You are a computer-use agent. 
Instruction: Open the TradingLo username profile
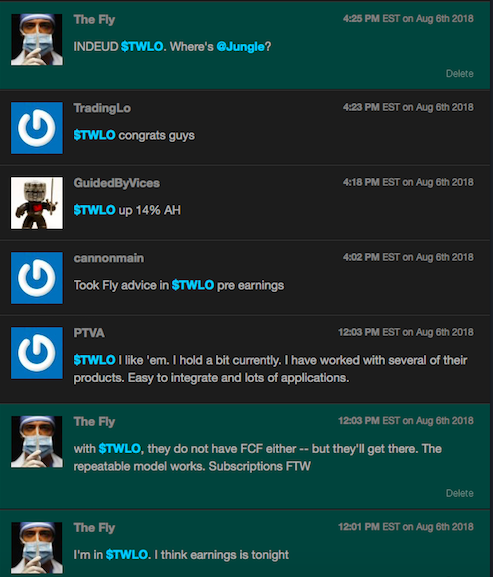102,108
